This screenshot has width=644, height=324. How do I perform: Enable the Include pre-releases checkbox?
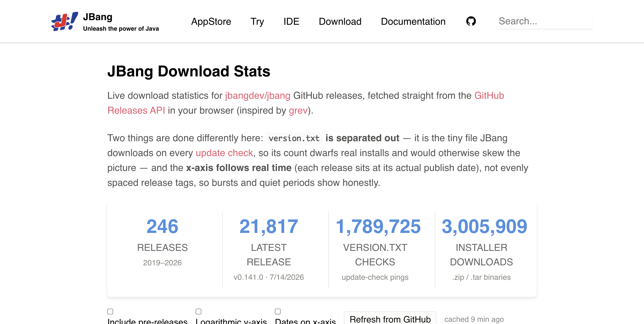(110, 311)
